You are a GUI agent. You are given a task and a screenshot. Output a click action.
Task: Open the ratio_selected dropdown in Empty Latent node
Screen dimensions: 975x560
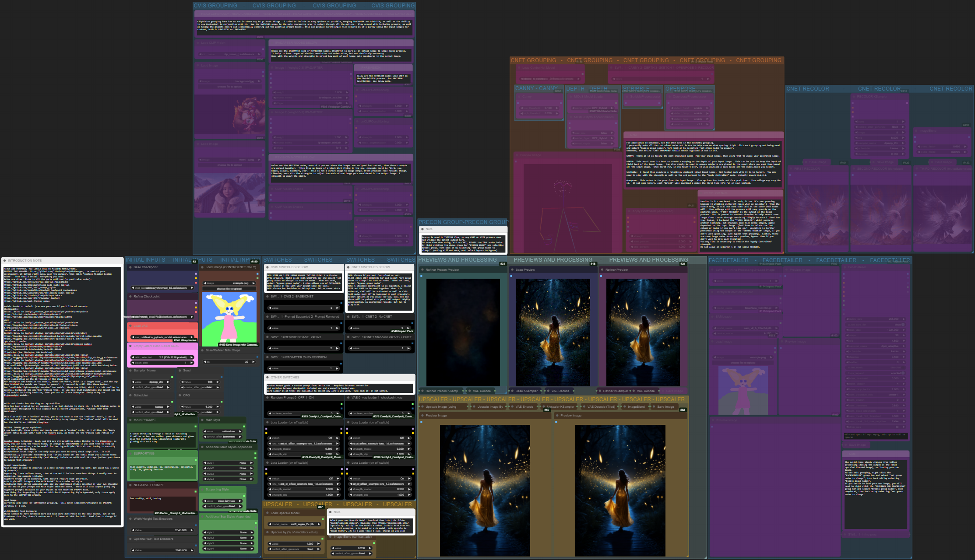tap(163, 357)
